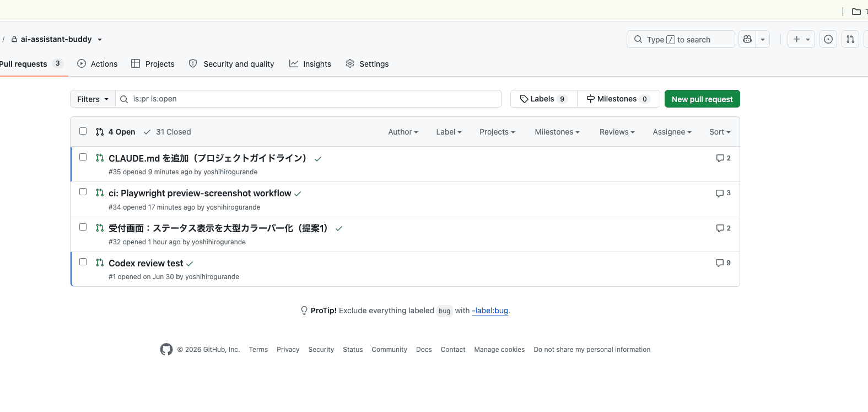Click the pull request icon beside Codex review test
This screenshot has height=412, width=868.
100,263
